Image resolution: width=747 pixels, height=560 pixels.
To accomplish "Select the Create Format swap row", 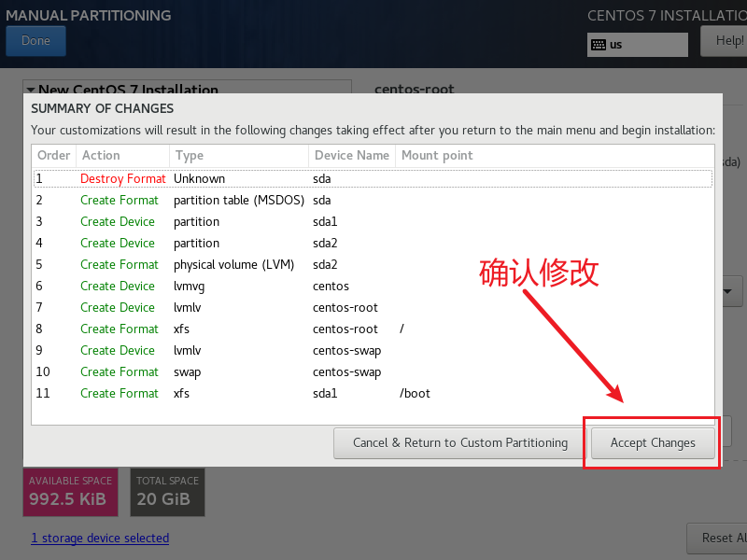I will [x=373, y=371].
